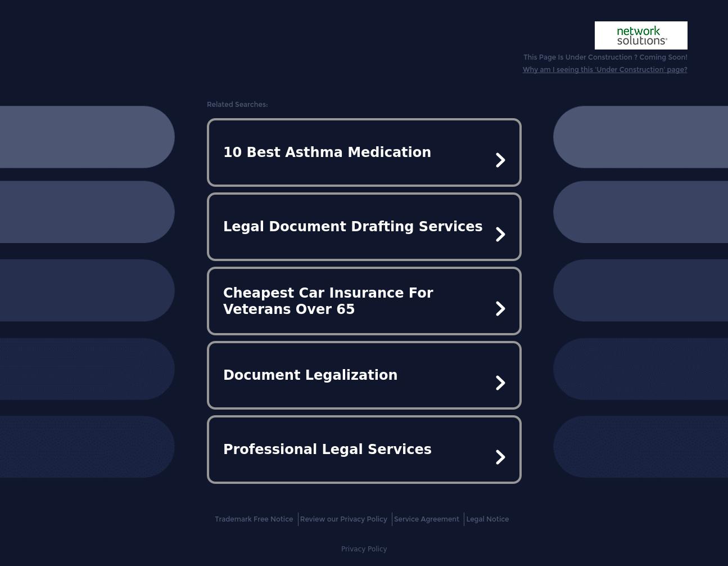This screenshot has height=566, width=728.
Task: Click the Coming Soon construction notice text
Action: 605,57
